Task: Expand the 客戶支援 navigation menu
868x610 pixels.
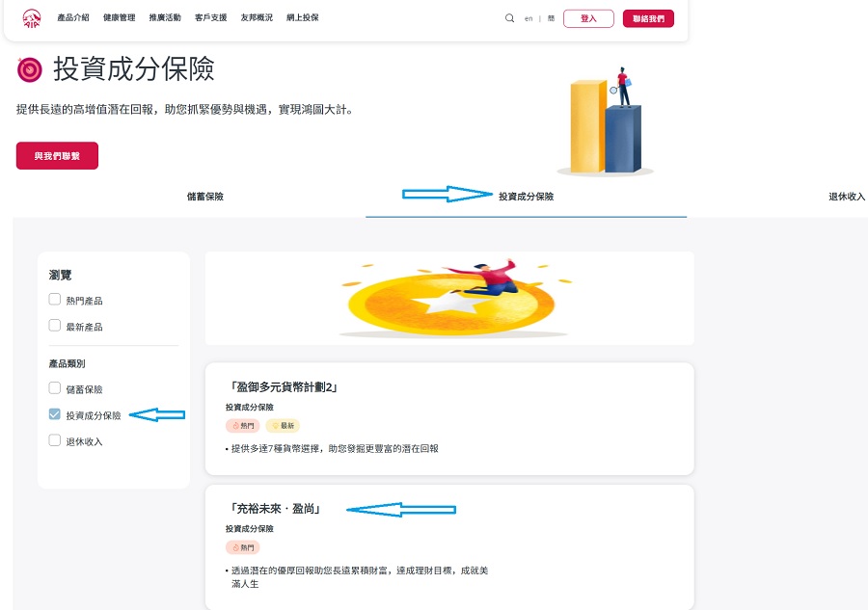Action: 210,18
